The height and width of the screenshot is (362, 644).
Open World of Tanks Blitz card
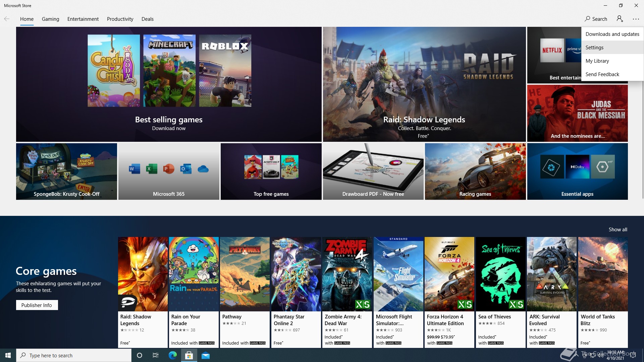pos(603,292)
